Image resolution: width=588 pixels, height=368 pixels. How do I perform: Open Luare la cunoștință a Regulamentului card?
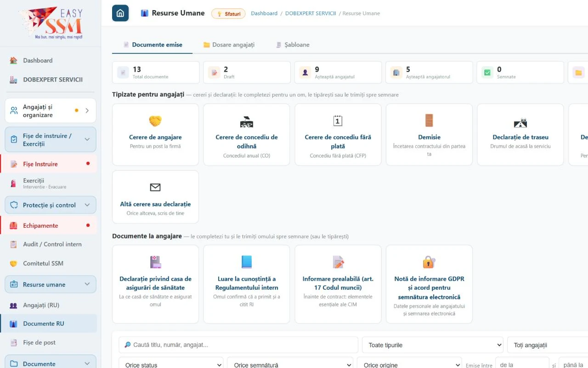point(247,284)
